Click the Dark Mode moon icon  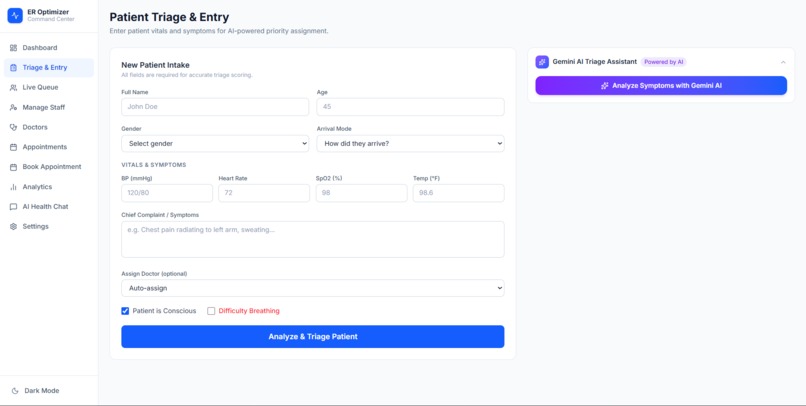tap(15, 391)
